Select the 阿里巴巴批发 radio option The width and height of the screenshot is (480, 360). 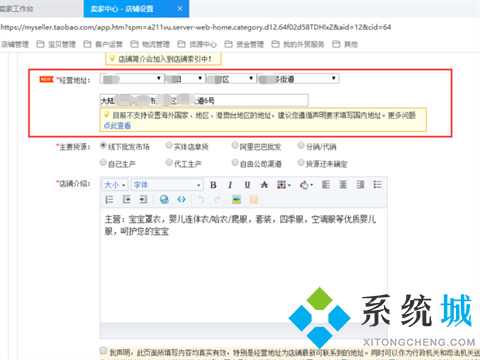point(235,145)
